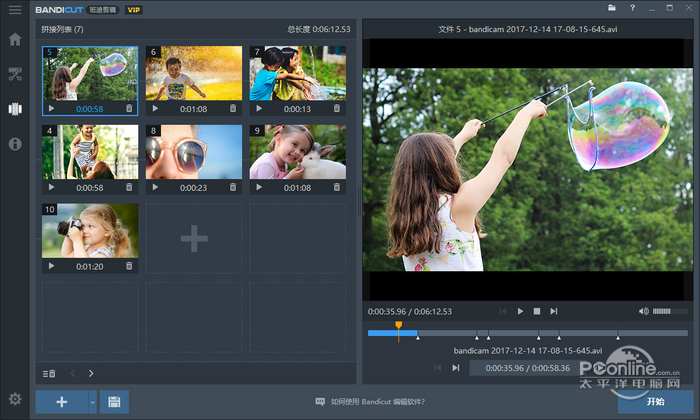Select clip 8 sunglasses thumbnail
The image size is (700, 420).
(194, 152)
